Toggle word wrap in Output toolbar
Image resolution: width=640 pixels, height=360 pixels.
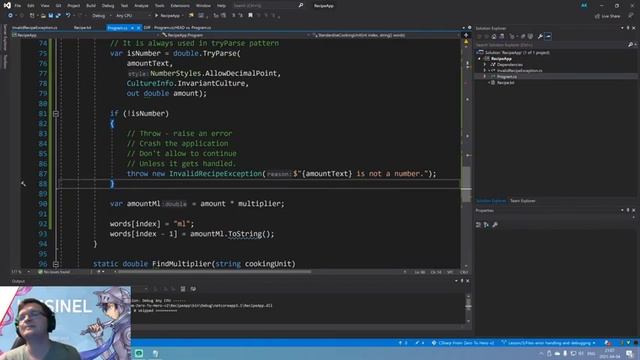coord(193,289)
